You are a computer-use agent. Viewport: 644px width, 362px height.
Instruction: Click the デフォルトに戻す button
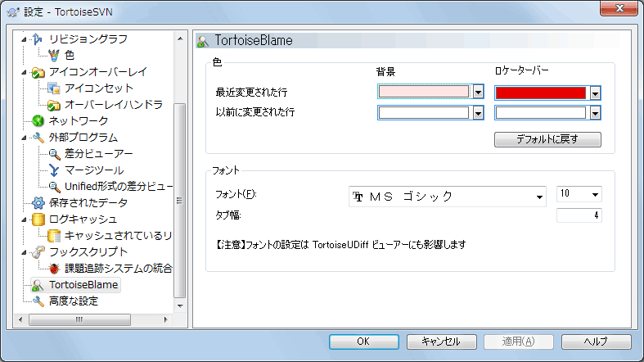(547, 139)
